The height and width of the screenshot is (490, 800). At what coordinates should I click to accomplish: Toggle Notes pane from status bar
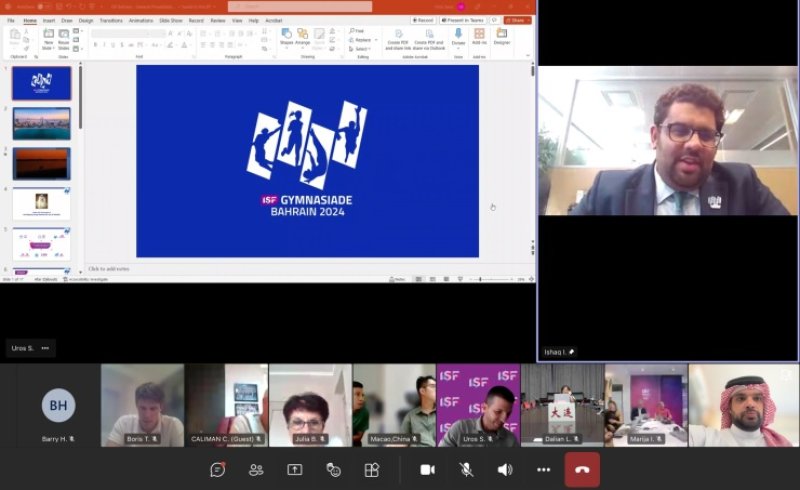point(397,279)
